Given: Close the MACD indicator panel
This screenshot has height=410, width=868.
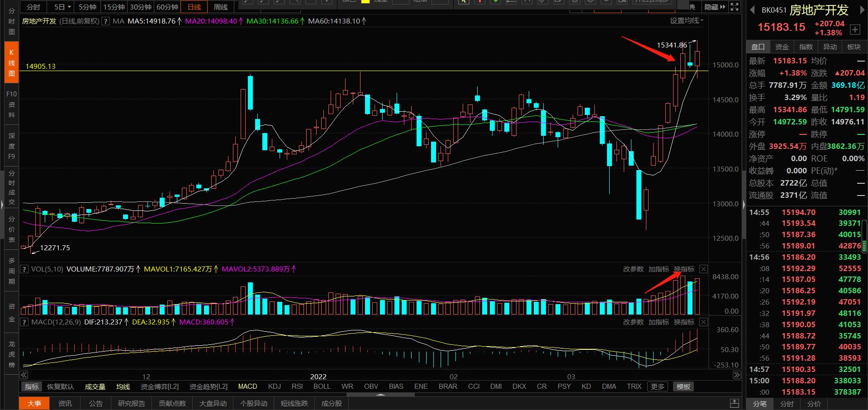Looking at the screenshot, I should pyautogui.click(x=703, y=322).
